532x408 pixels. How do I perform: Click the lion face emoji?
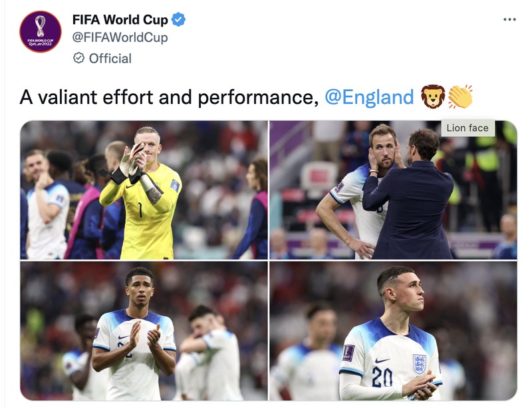tap(433, 97)
